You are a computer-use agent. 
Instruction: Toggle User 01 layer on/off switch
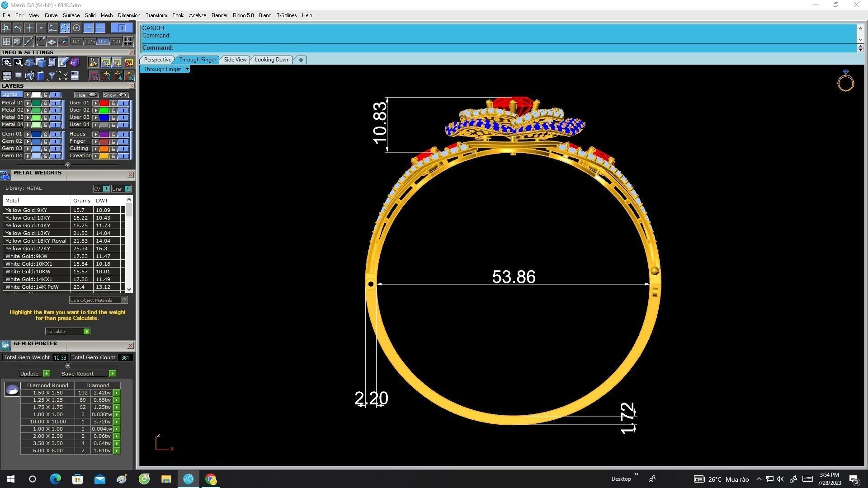(123, 103)
